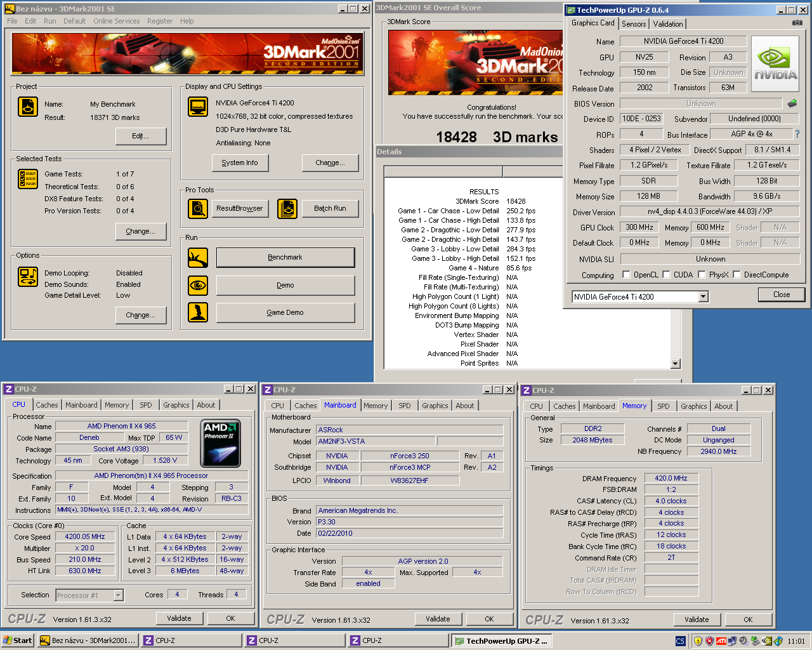Click the Options demo settings icon
Screen dimensions: 812x650
coord(28,277)
